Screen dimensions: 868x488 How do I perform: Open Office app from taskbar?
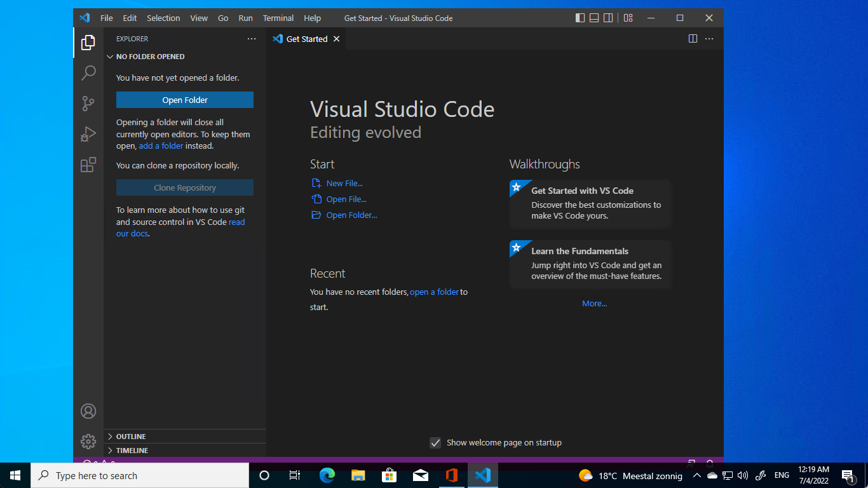tap(452, 475)
